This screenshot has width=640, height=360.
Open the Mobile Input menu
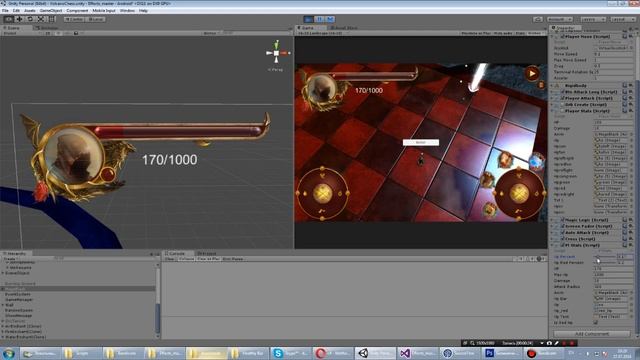coord(104,11)
